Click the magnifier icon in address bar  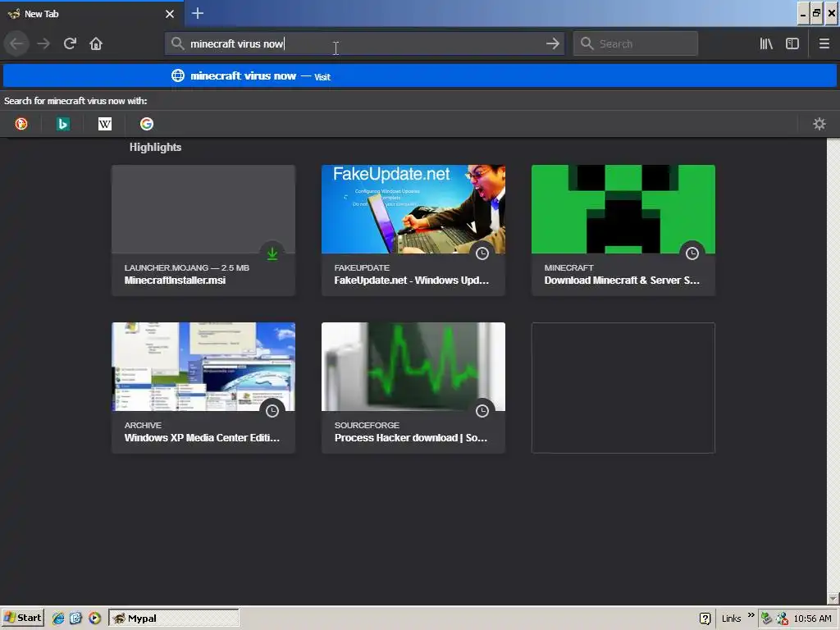click(x=177, y=43)
